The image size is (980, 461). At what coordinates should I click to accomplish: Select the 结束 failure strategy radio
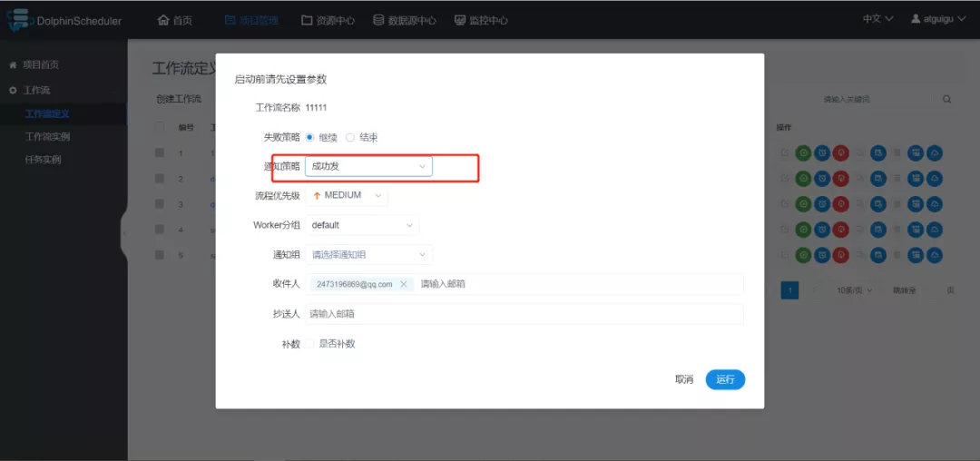[350, 137]
